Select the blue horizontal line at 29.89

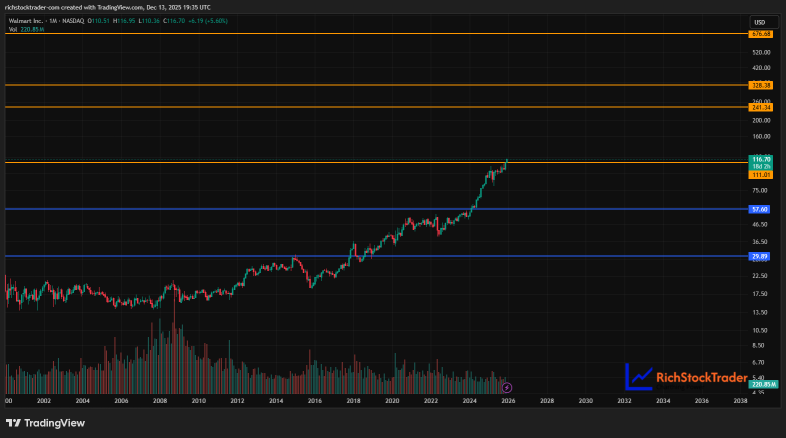pos(376,256)
